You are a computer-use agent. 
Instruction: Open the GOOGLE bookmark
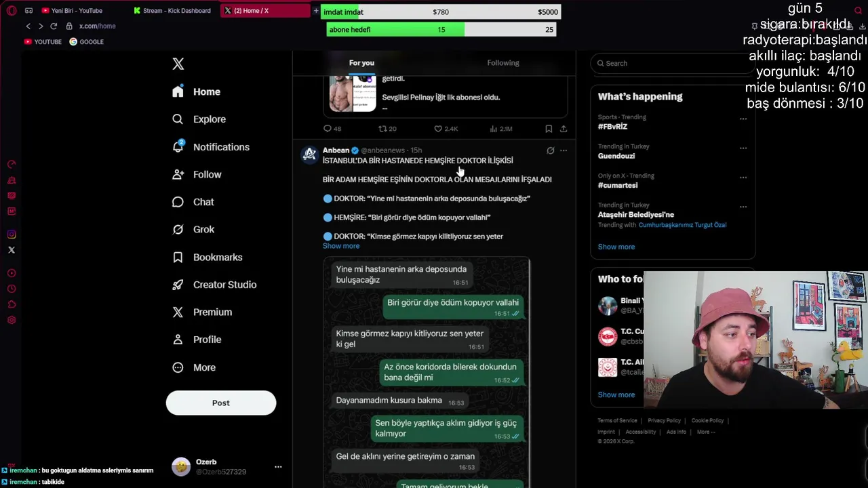[x=86, y=42]
